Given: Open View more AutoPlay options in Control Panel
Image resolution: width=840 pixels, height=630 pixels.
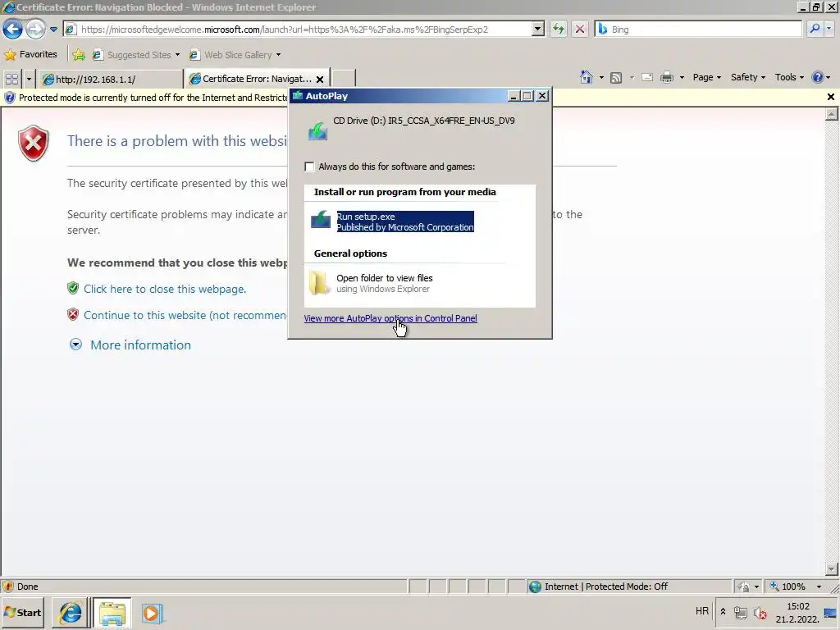Looking at the screenshot, I should click(x=390, y=318).
